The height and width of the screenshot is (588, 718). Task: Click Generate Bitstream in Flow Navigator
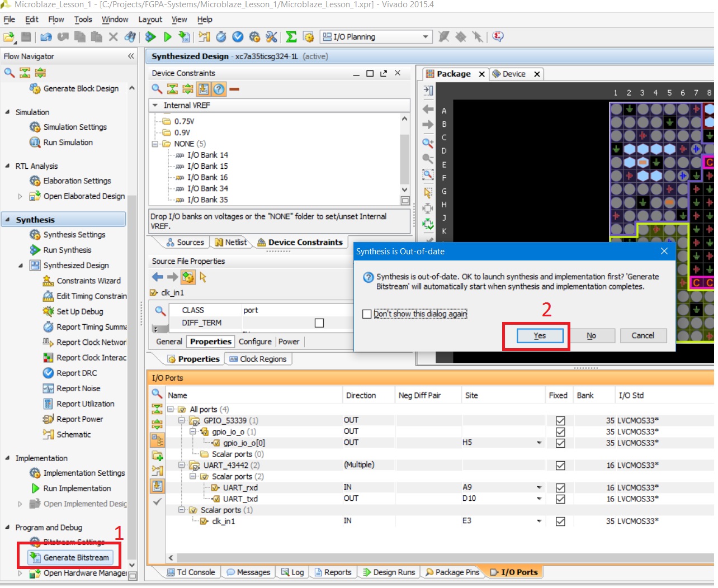76,557
